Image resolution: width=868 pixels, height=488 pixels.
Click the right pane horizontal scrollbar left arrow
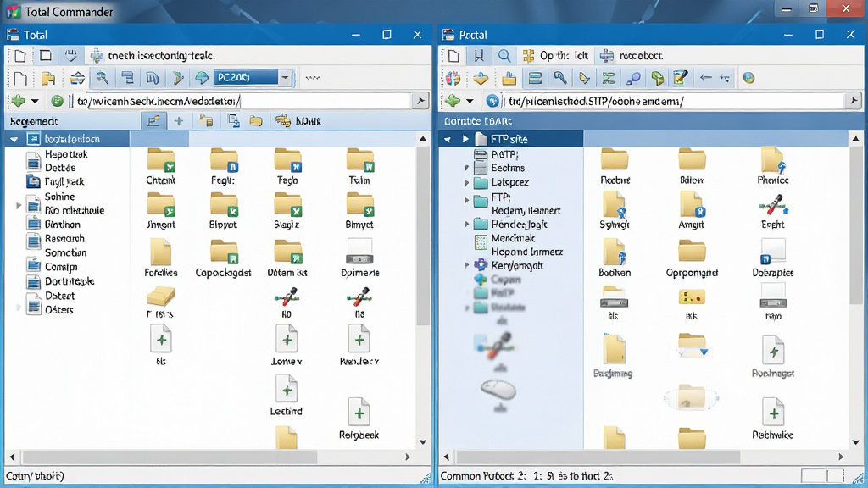[x=447, y=457]
